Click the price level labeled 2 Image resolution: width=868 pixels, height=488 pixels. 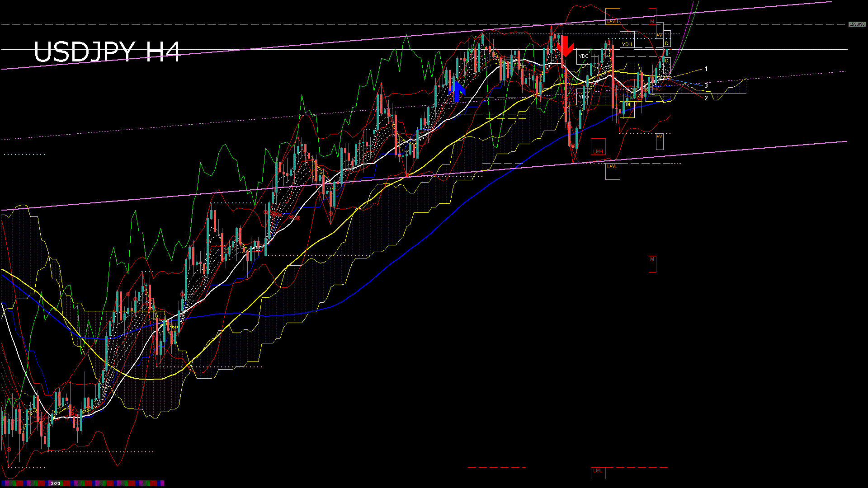(707, 98)
